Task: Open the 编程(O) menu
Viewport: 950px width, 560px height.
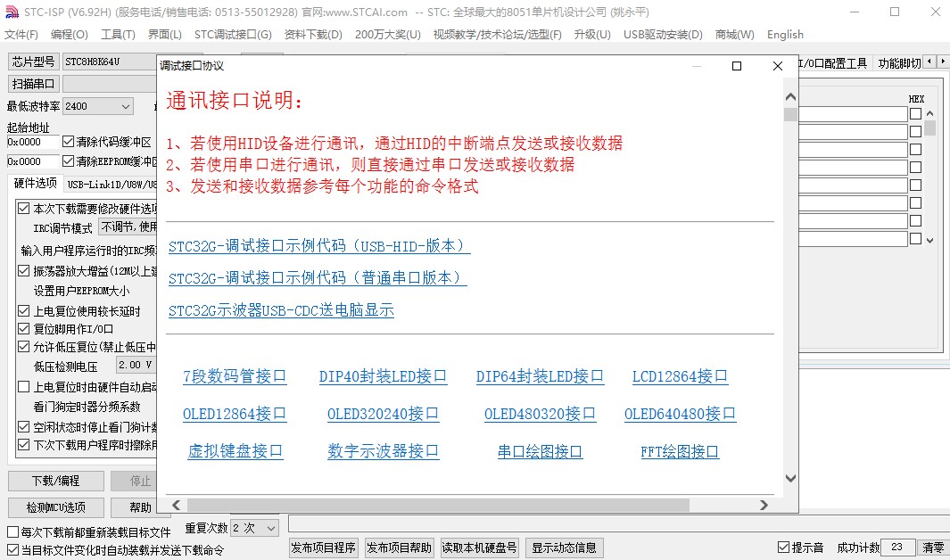Action: [x=69, y=35]
